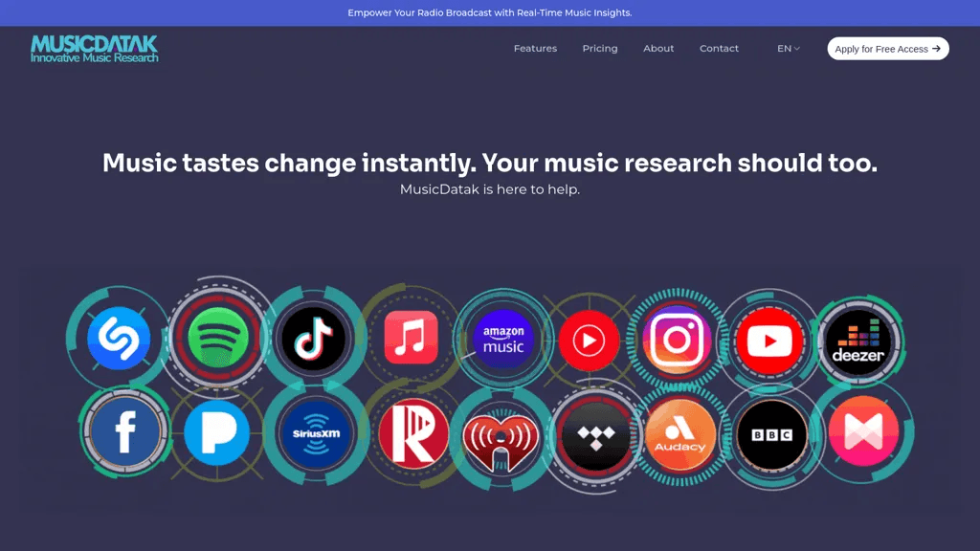Click the YouTube icon
Viewport: 980px width, 551px height.
pos(770,342)
